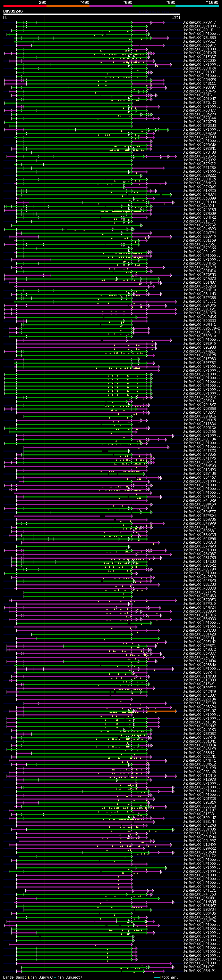Select row 'UniRef100_Q95JC9-3'
222x980 pixels.
point(201,332)
